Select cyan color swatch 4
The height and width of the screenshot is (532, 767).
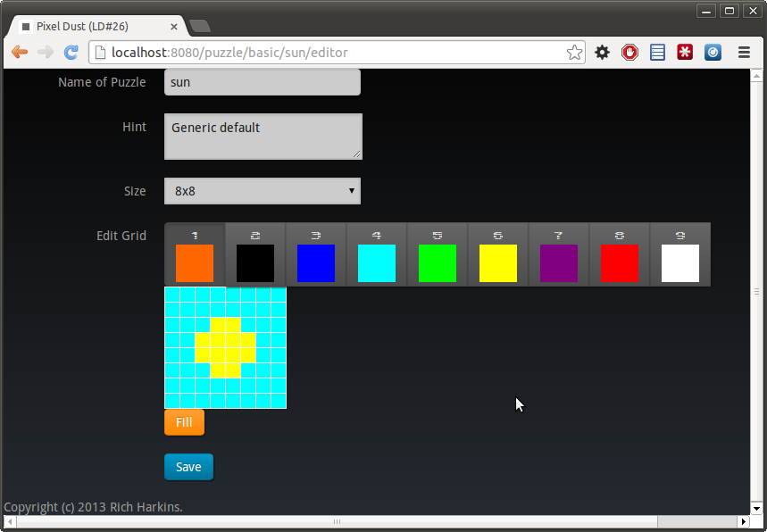coord(377,263)
